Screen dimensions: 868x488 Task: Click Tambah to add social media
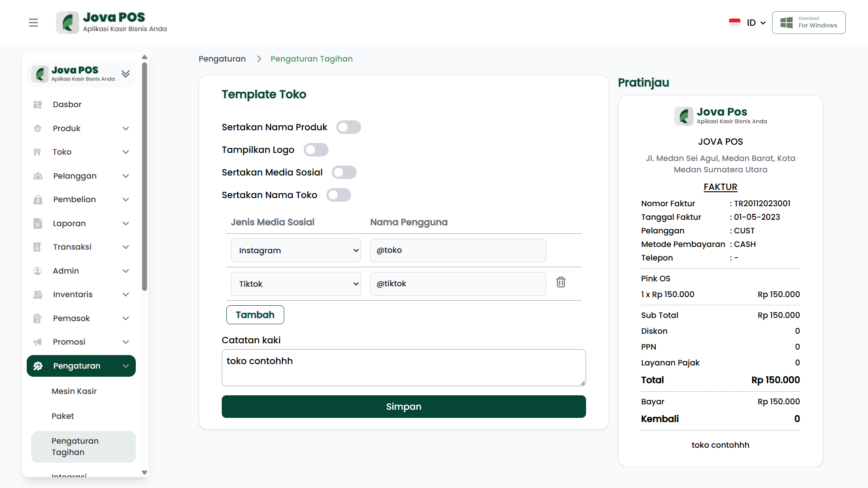point(255,315)
